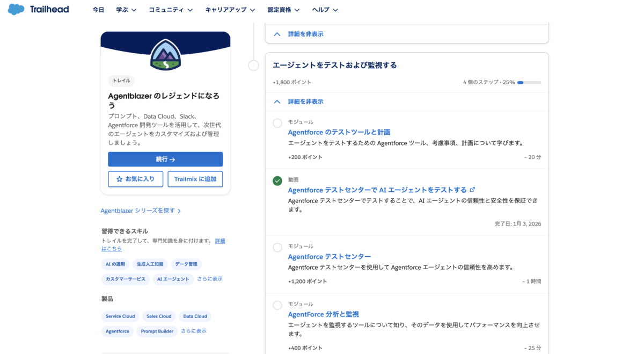Image resolution: width=644 pixels, height=354 pixels.
Task: Click the arrow next to Agentblazer シリーズを探す
Action: (179, 211)
